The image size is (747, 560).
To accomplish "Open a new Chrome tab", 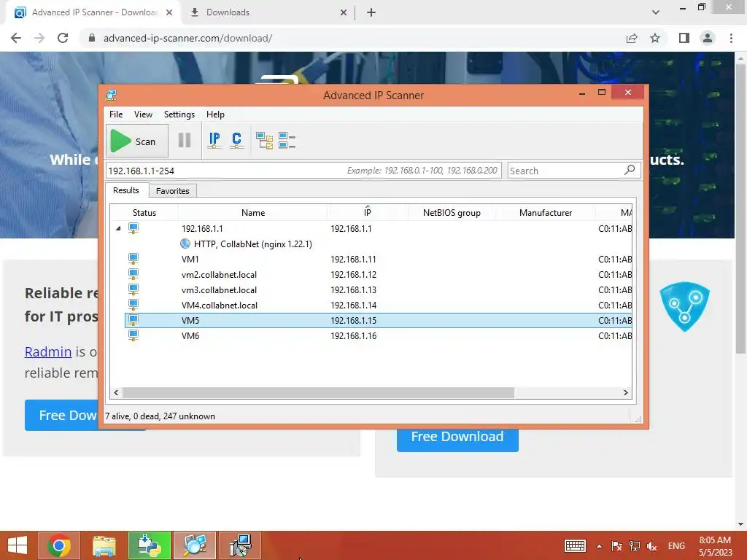I will (371, 12).
